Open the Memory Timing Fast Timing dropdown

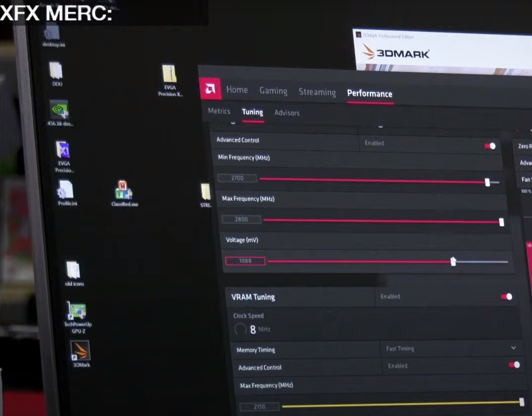click(451, 348)
